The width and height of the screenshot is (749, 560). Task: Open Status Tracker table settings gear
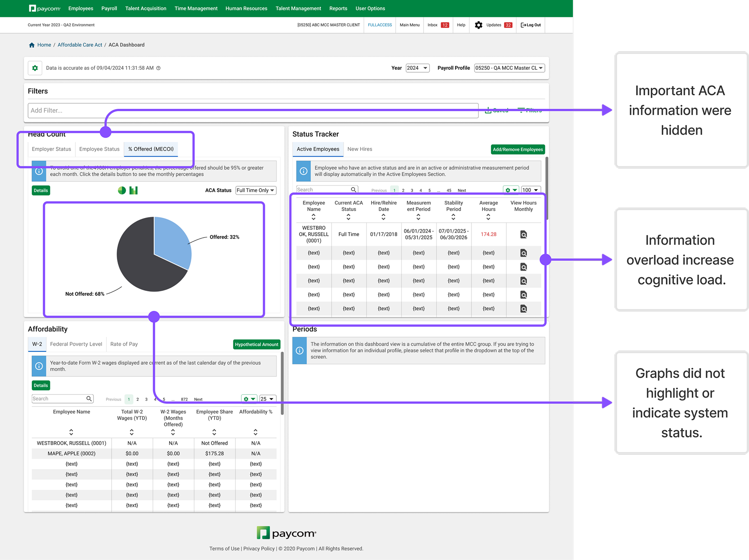[511, 190]
